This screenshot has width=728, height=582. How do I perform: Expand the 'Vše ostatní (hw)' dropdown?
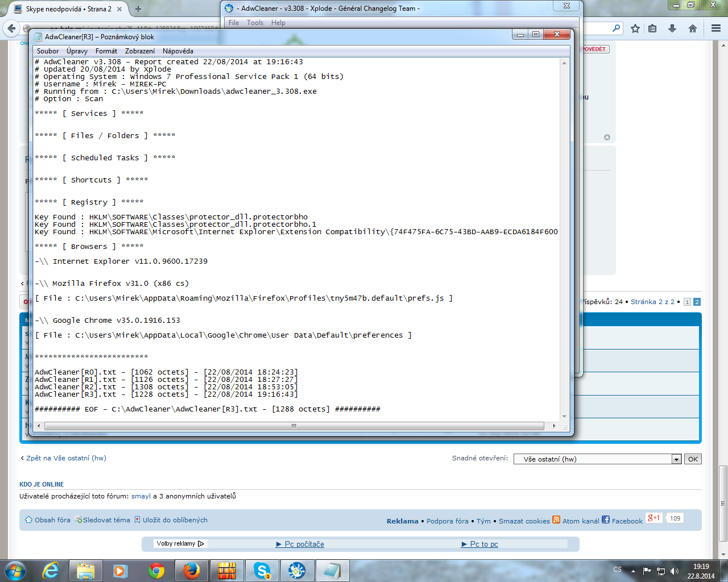tap(676, 459)
